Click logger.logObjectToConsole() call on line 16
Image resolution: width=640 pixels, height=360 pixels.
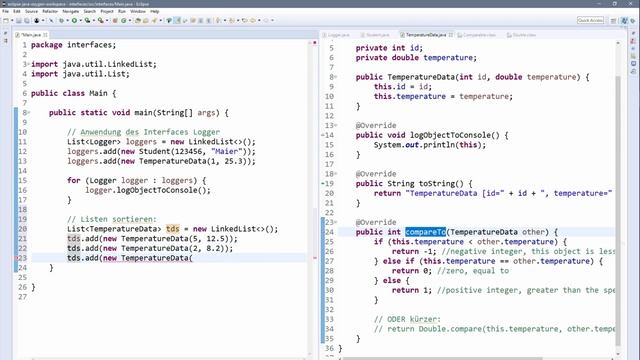click(148, 190)
